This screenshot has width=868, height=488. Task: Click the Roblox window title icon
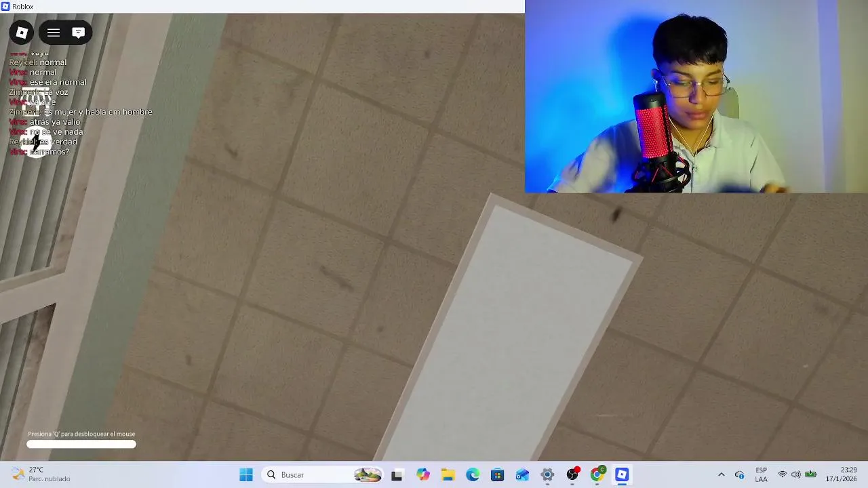5,6
